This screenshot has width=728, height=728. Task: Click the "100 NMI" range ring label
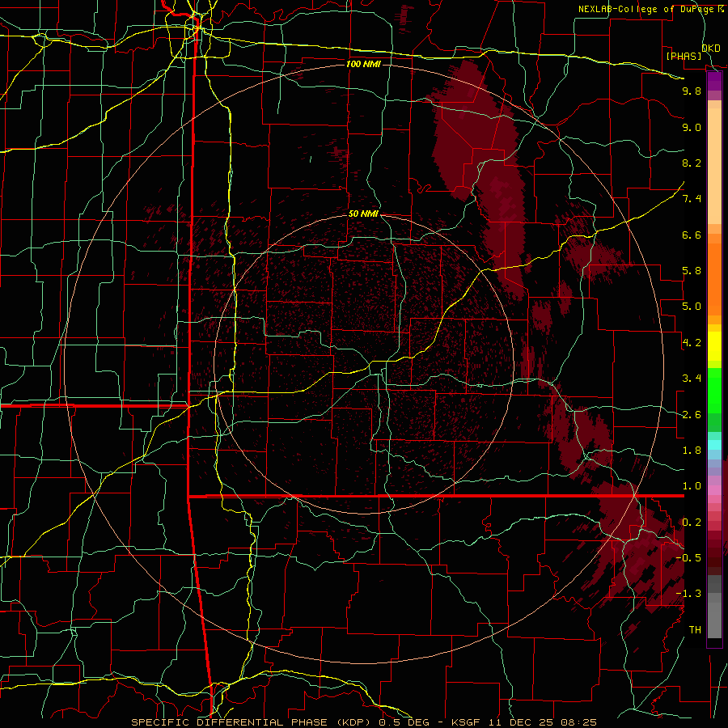[x=363, y=64]
